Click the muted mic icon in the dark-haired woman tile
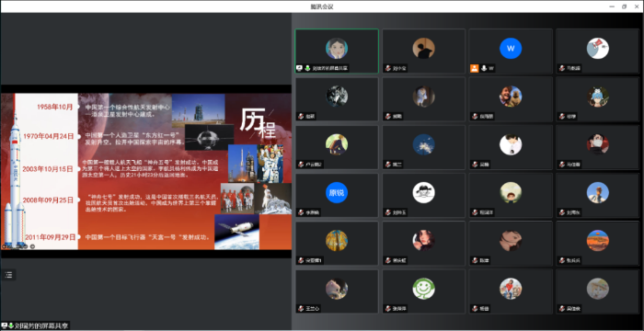Viewport: 644px width, 331px height. [387, 260]
